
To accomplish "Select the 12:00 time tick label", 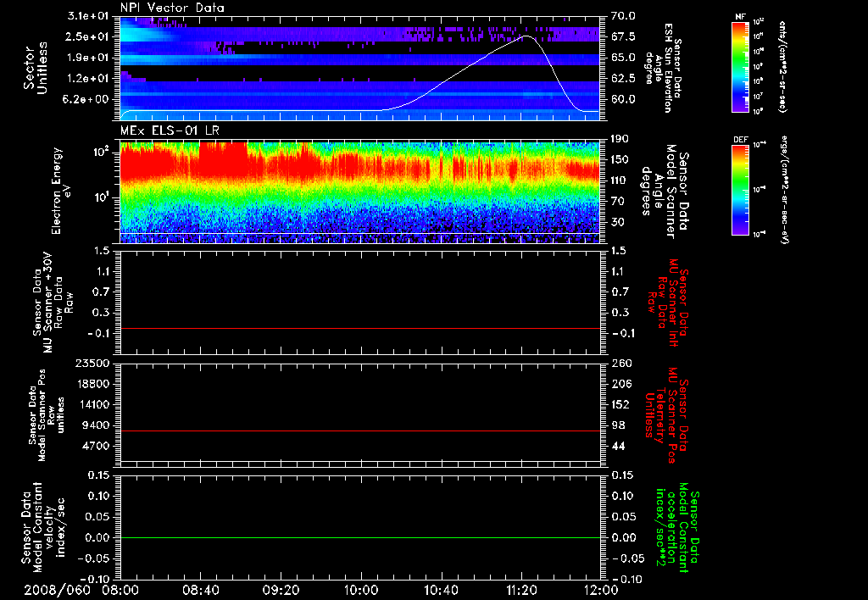I will [600, 588].
